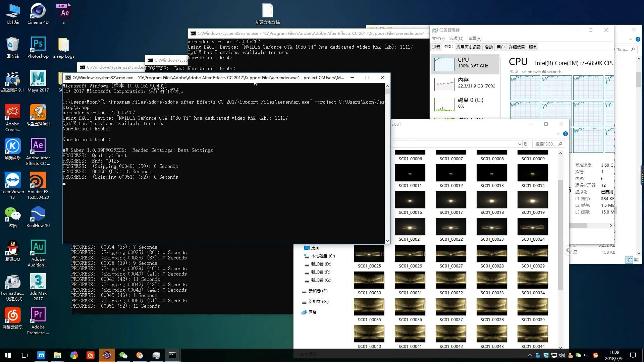Click the volume icon in system tray
Screen dimensions: 644x362
coord(562,355)
